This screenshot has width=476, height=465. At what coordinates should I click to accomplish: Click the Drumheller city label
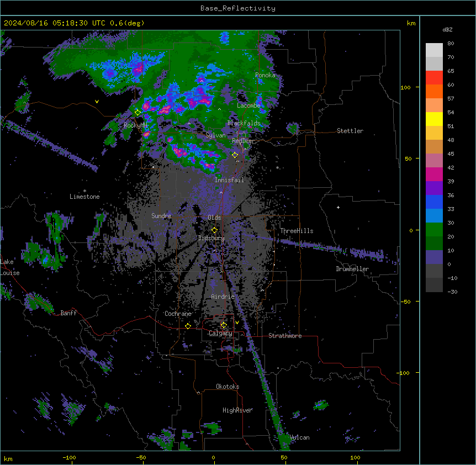click(352, 269)
